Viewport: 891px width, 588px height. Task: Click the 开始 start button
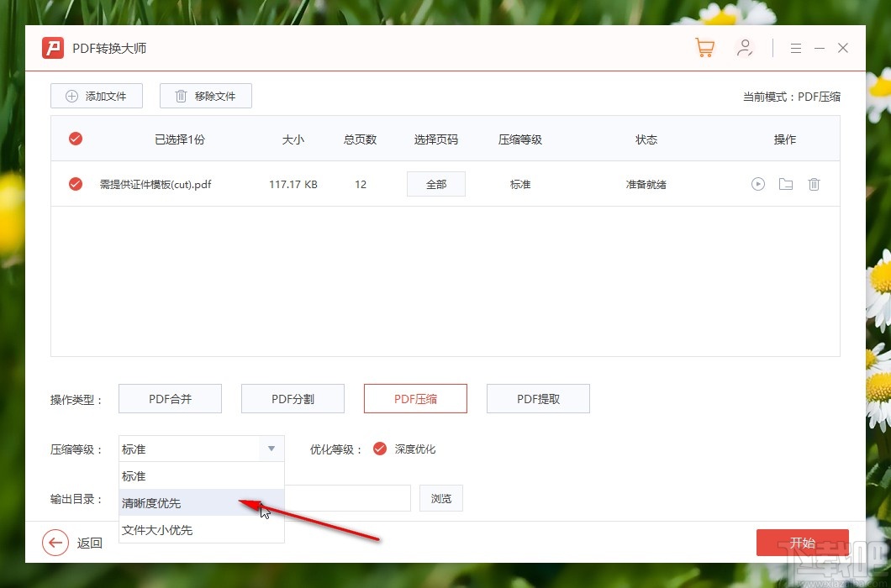(x=802, y=543)
